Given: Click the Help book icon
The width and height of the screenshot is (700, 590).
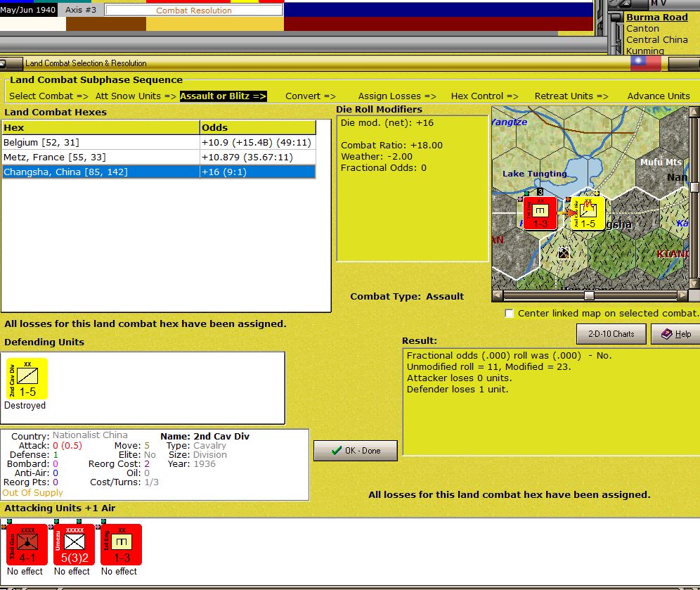Looking at the screenshot, I should pyautogui.click(x=666, y=333).
